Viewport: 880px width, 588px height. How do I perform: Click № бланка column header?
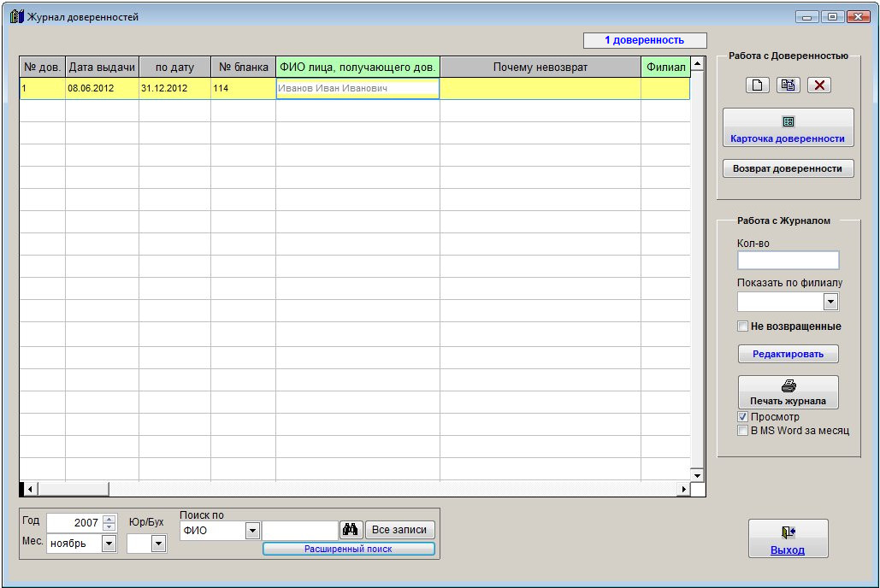pos(244,68)
